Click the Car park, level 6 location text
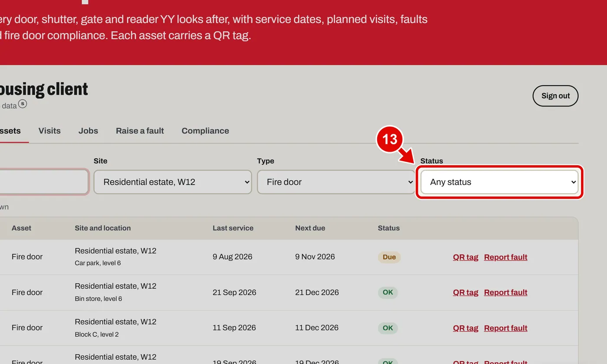The height and width of the screenshot is (364, 607). coord(98,263)
